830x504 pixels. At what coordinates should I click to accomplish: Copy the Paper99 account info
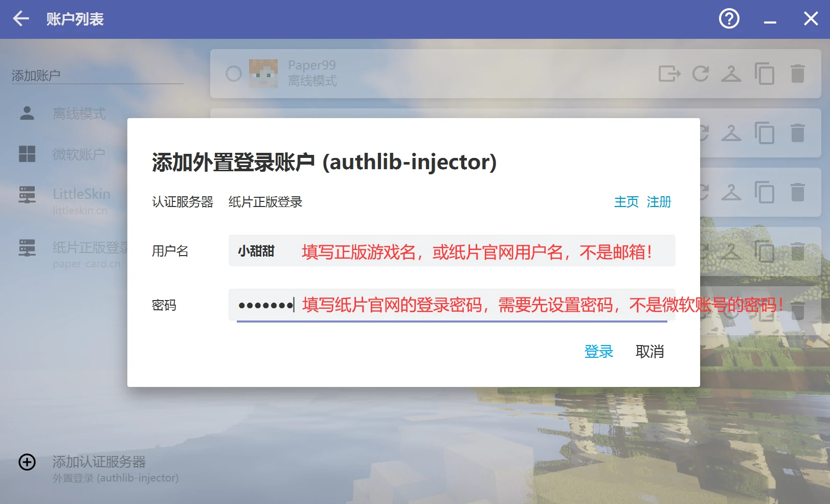(x=765, y=74)
